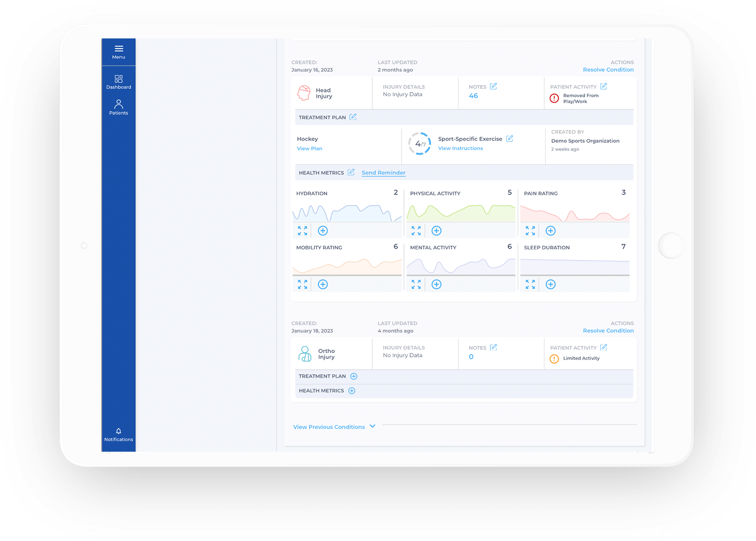This screenshot has height=541, width=756.
Task: Click the Send Reminder link
Action: pyautogui.click(x=384, y=173)
